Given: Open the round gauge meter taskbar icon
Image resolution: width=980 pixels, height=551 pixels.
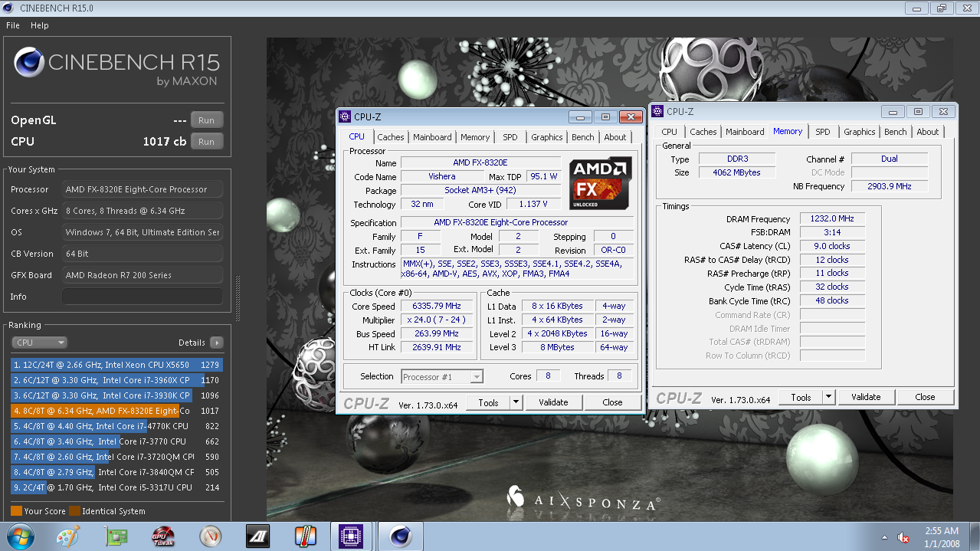Looking at the screenshot, I should point(210,536).
